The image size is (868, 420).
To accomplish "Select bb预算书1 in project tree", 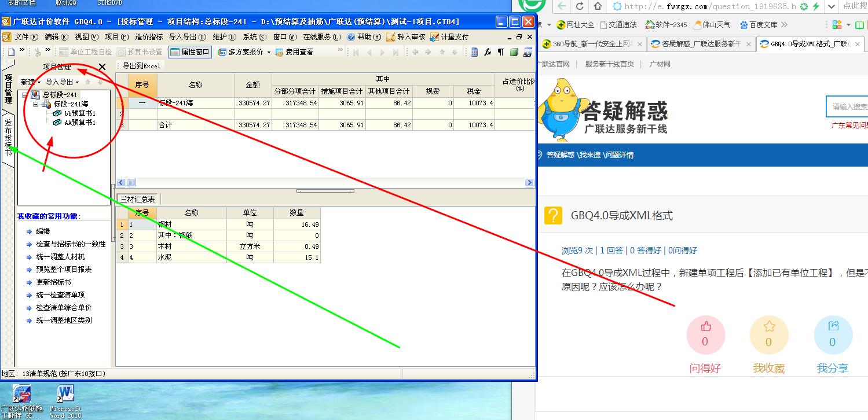I will pyautogui.click(x=74, y=113).
